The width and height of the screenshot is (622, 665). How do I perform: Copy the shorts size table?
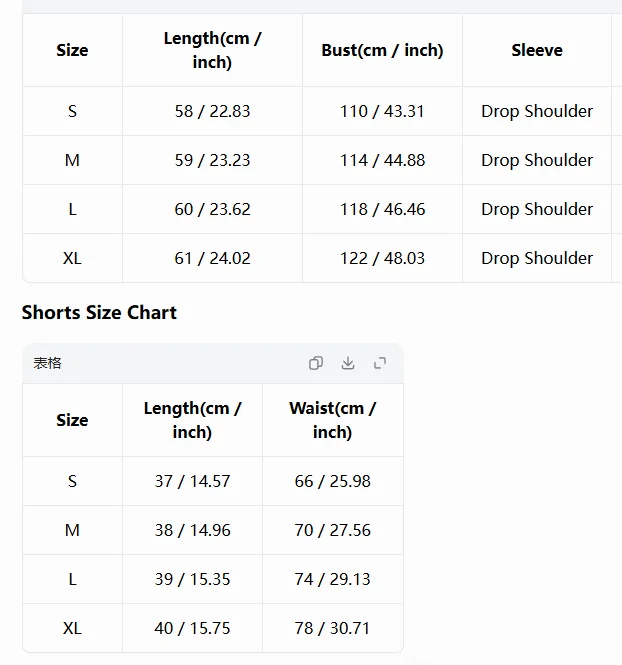[x=316, y=363]
